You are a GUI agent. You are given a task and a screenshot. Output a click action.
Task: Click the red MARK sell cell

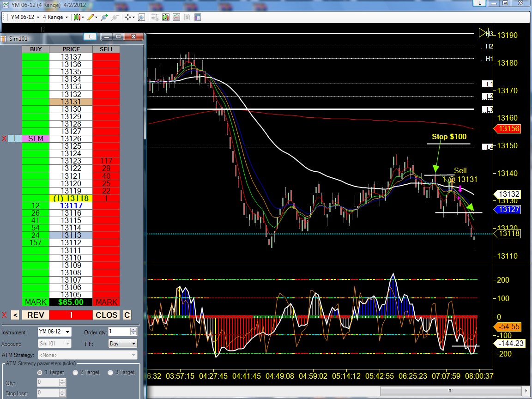coord(106,302)
